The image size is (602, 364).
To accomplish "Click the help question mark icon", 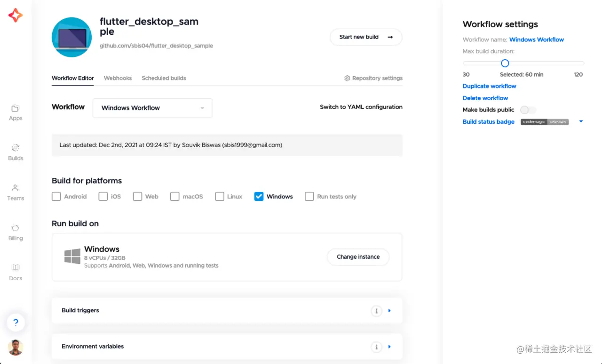I will [x=16, y=323].
